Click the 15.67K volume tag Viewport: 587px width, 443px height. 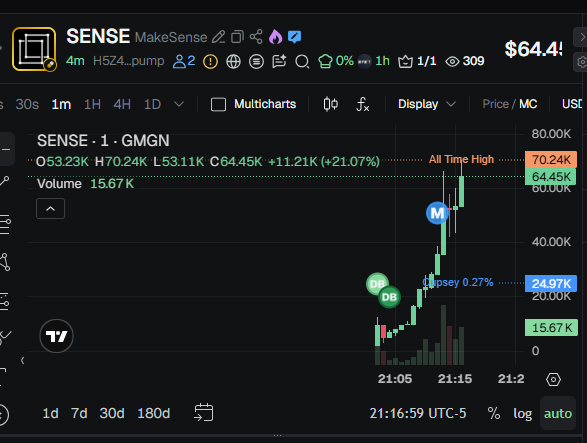[551, 328]
